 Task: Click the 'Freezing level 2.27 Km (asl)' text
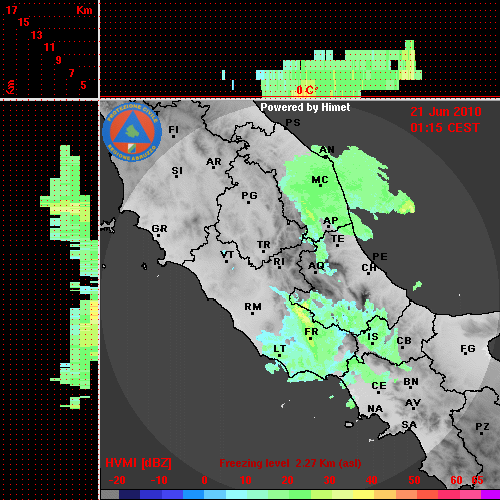tap(290, 463)
